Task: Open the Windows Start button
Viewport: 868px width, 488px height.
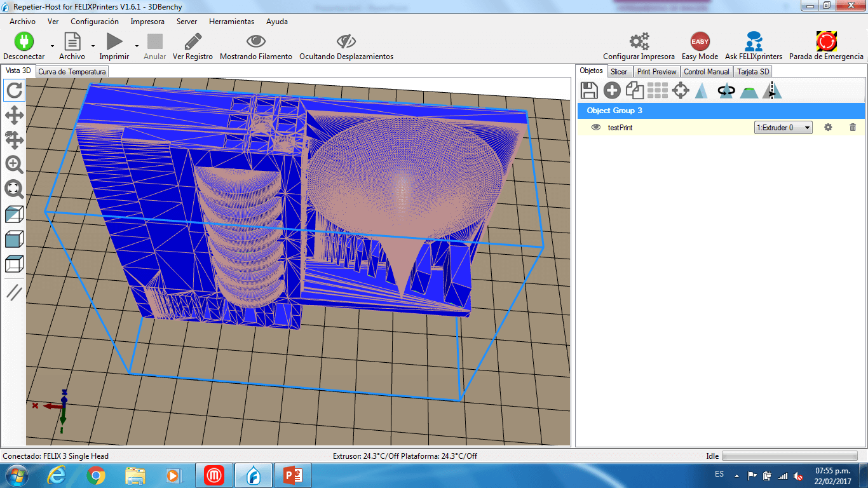Action: click(17, 475)
